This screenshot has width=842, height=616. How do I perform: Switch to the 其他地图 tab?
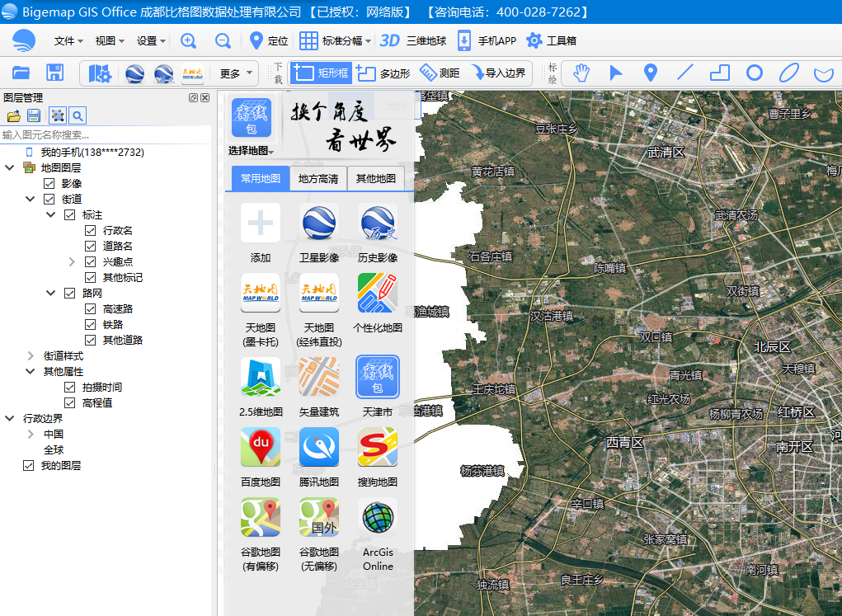pyautogui.click(x=376, y=178)
